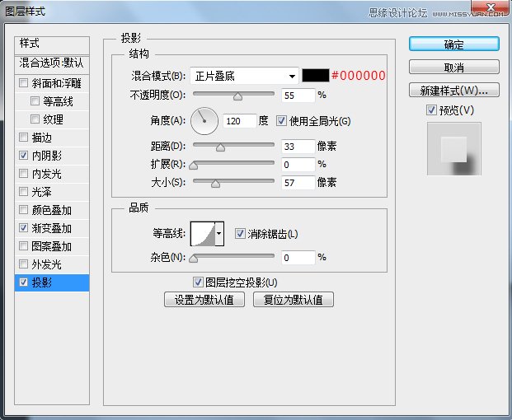The height and width of the screenshot is (420, 512).
Task: Click the 复位为默认值 button
Action: tap(294, 299)
